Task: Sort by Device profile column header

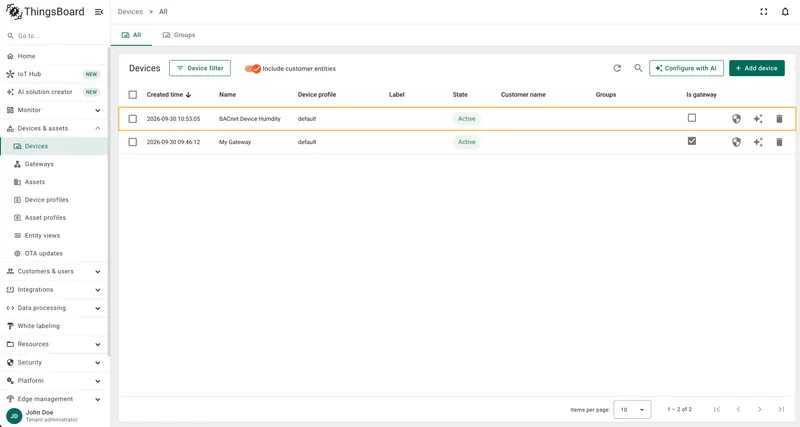Action: [317, 95]
